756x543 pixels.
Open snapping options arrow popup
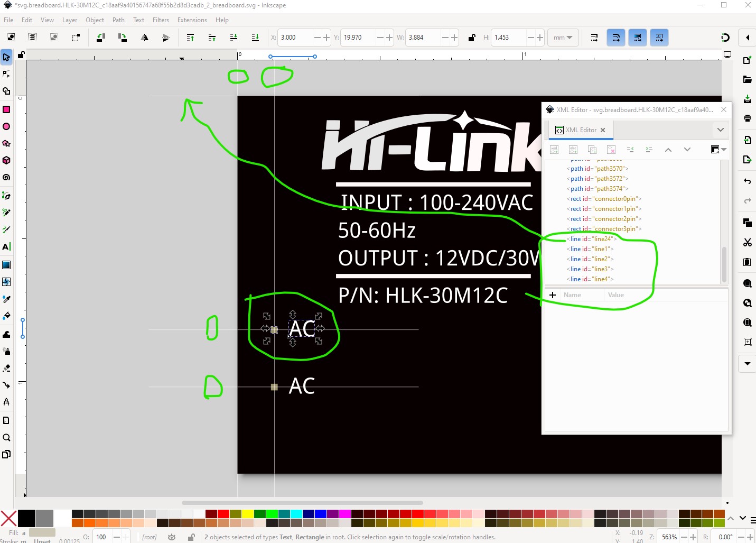coord(747,38)
